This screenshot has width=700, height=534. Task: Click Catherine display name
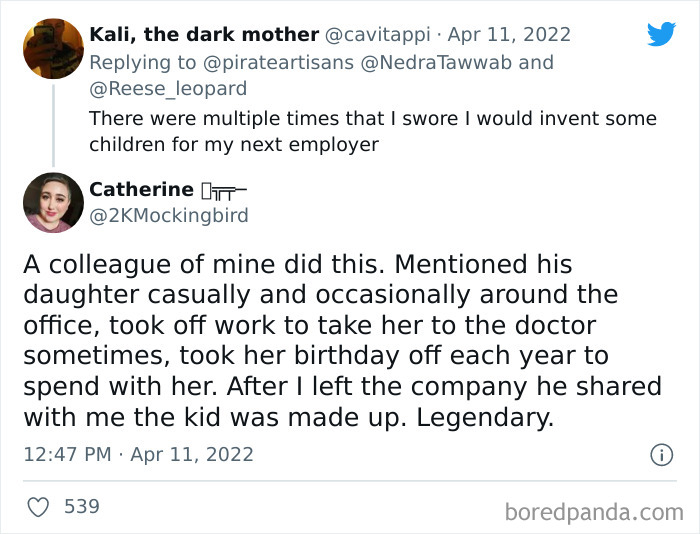141,189
